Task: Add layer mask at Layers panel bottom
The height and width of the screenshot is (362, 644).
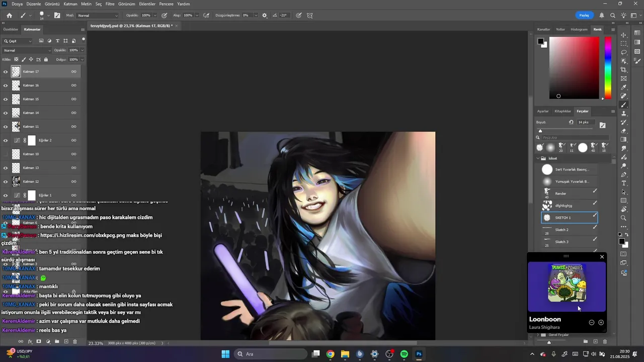Action: point(39,341)
